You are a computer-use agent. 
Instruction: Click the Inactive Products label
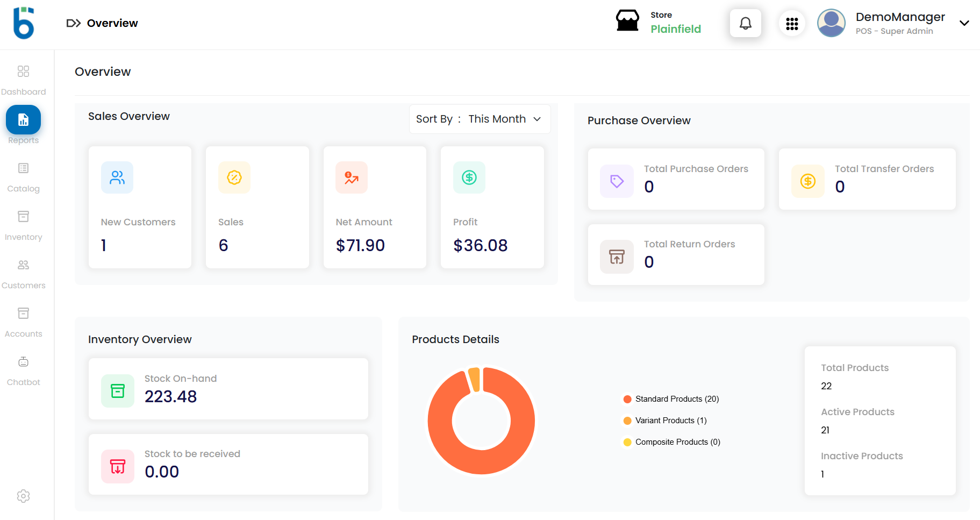click(862, 456)
